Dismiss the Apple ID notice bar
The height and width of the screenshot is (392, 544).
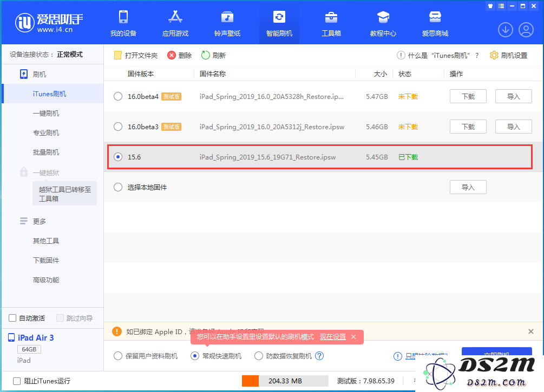pos(531,331)
